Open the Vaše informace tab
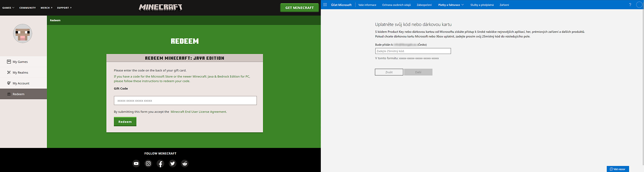644x172 pixels. [x=367, y=5]
